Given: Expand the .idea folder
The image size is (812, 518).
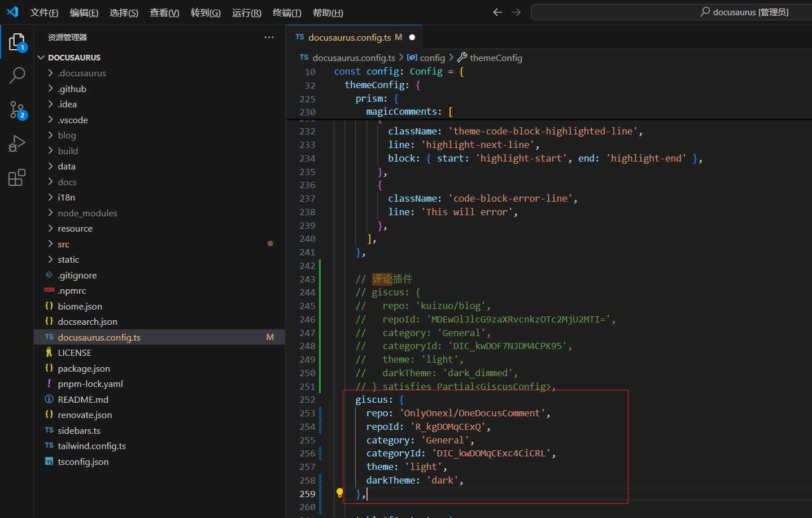Looking at the screenshot, I should point(50,104).
